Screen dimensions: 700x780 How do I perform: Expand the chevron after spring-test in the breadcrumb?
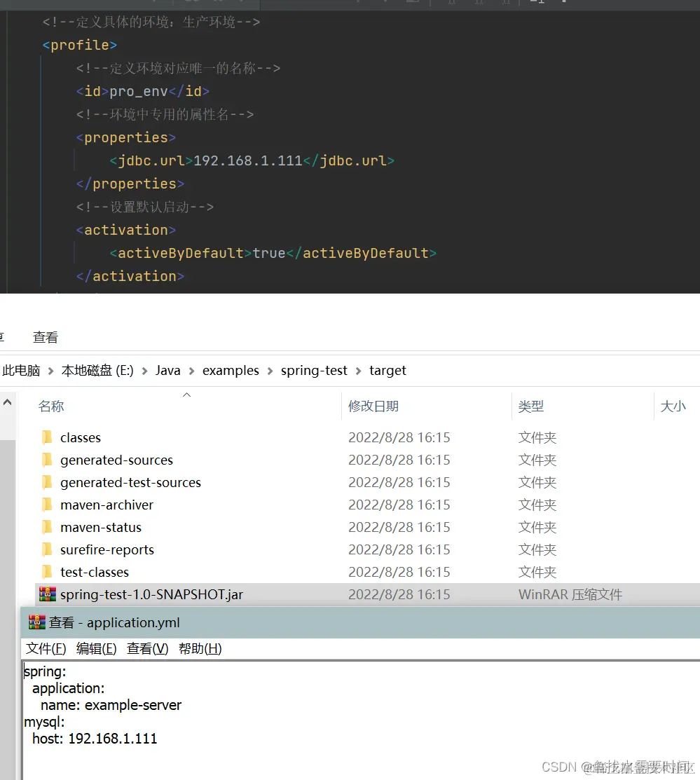pos(358,371)
